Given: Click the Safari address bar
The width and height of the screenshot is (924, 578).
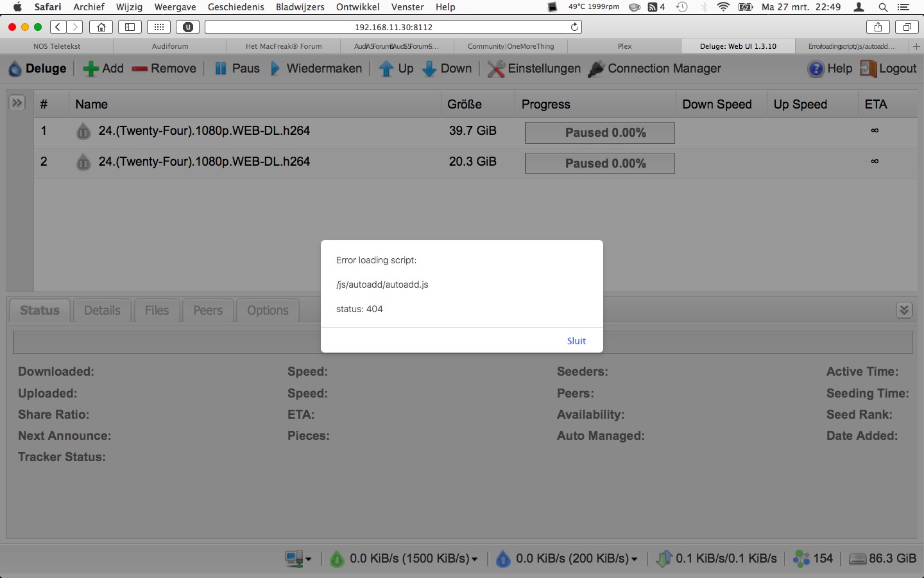Looking at the screenshot, I should [x=393, y=27].
